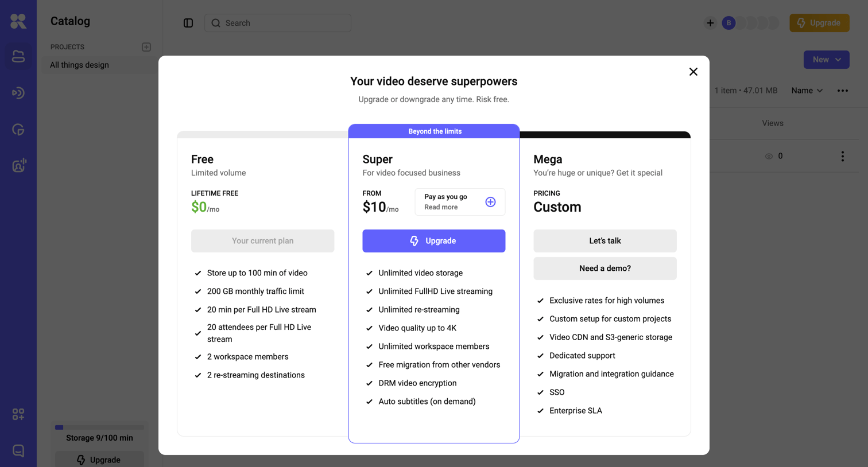Open the analytics chart sidebar icon
Image resolution: width=868 pixels, height=467 pixels.
tap(18, 130)
